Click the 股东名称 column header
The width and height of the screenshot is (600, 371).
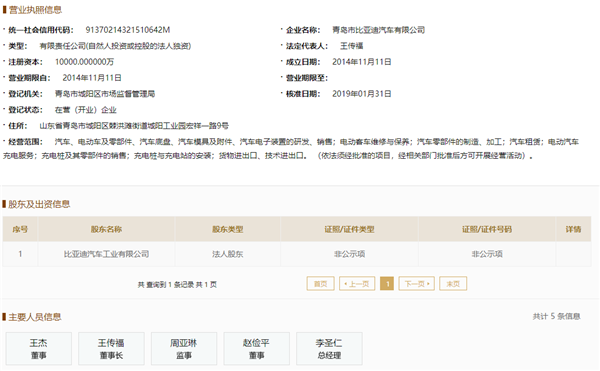106,229
